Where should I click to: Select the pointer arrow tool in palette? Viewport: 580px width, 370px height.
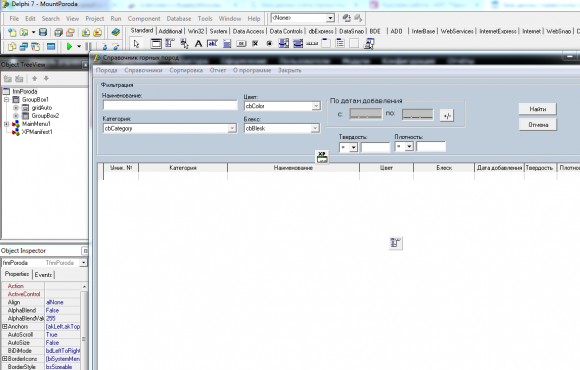point(136,44)
